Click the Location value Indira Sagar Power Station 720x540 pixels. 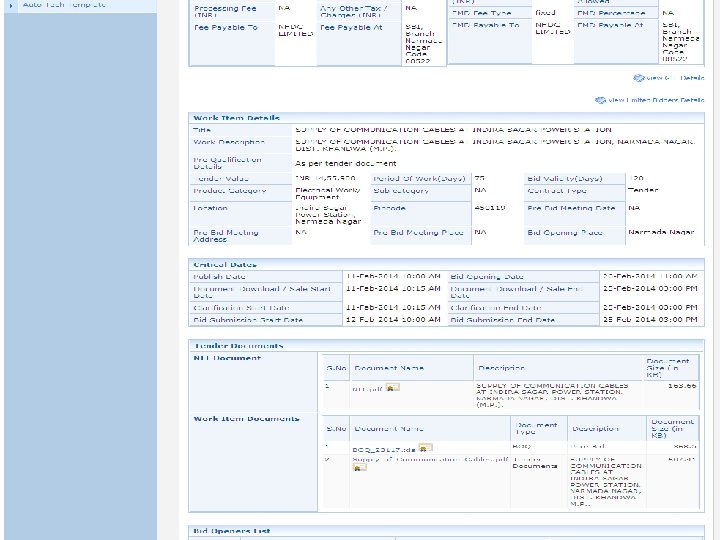pyautogui.click(x=328, y=215)
